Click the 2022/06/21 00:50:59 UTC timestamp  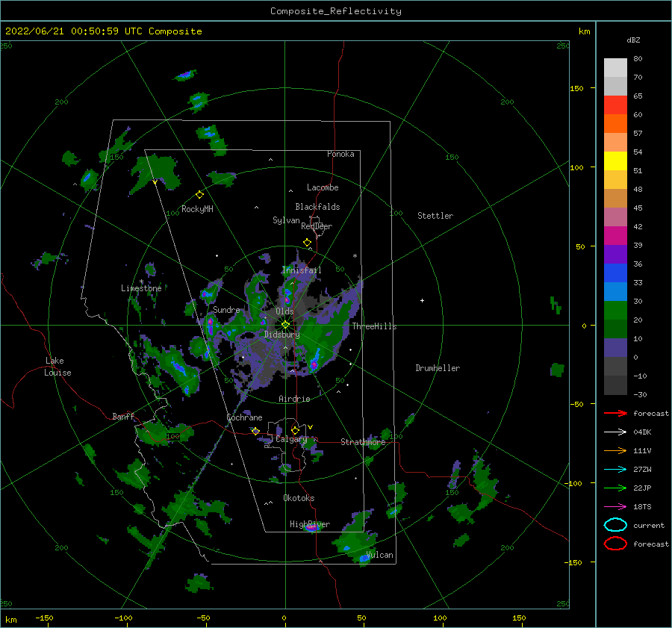[x=74, y=31]
